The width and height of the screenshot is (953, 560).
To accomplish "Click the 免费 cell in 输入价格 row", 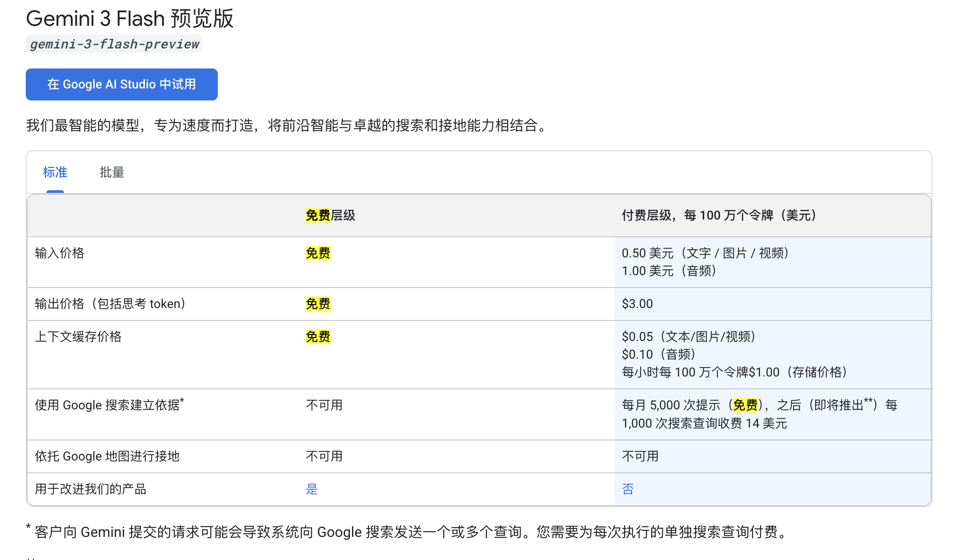I will click(x=318, y=253).
